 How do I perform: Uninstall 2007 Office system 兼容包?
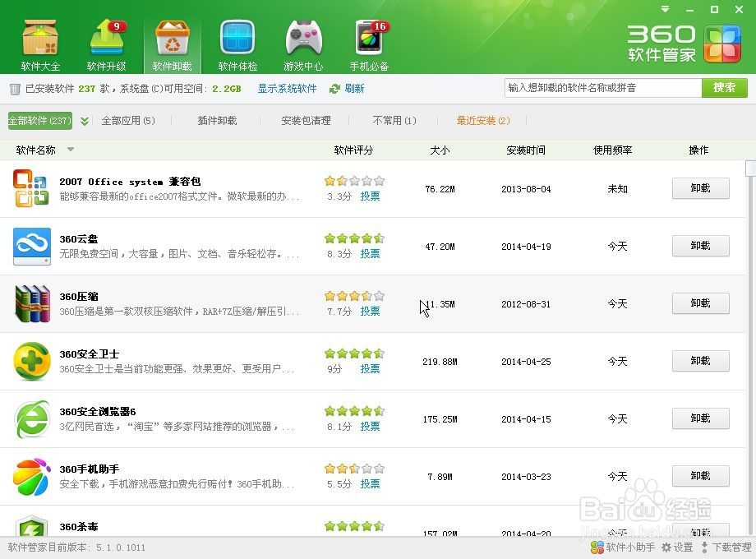pos(701,188)
